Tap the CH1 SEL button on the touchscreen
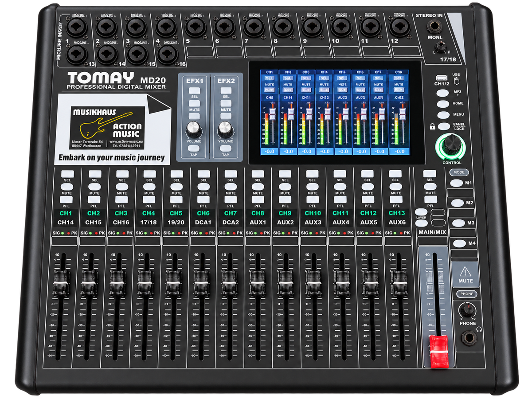The height and width of the screenshot is (399, 532). tap(270, 78)
